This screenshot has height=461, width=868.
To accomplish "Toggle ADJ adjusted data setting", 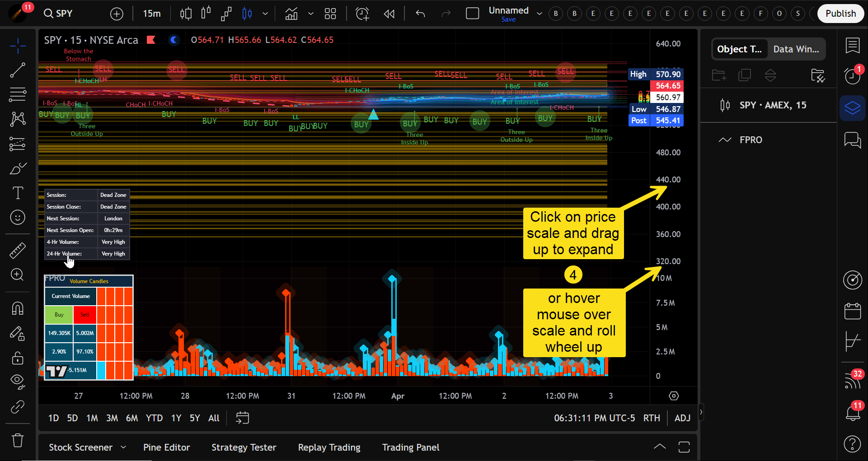I will [682, 418].
